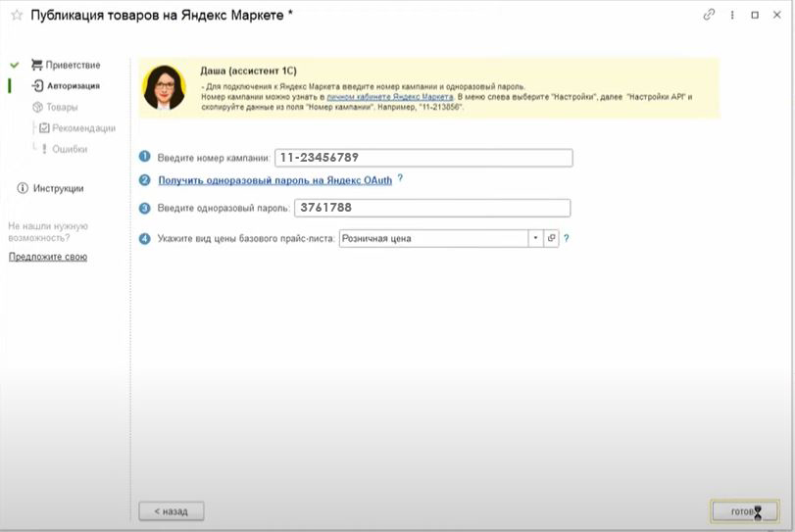795x532 pixels.
Task: Click the help icon next to price type
Action: point(567,238)
